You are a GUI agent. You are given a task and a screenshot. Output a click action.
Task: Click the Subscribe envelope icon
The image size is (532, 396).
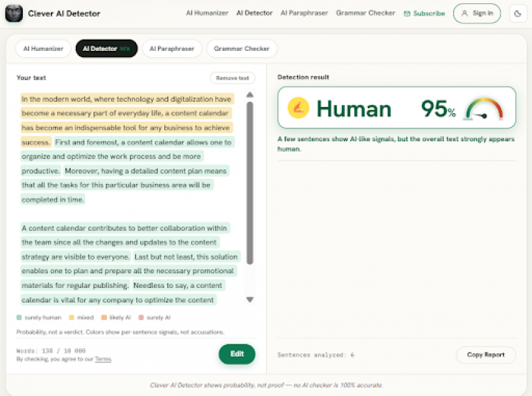(x=407, y=14)
